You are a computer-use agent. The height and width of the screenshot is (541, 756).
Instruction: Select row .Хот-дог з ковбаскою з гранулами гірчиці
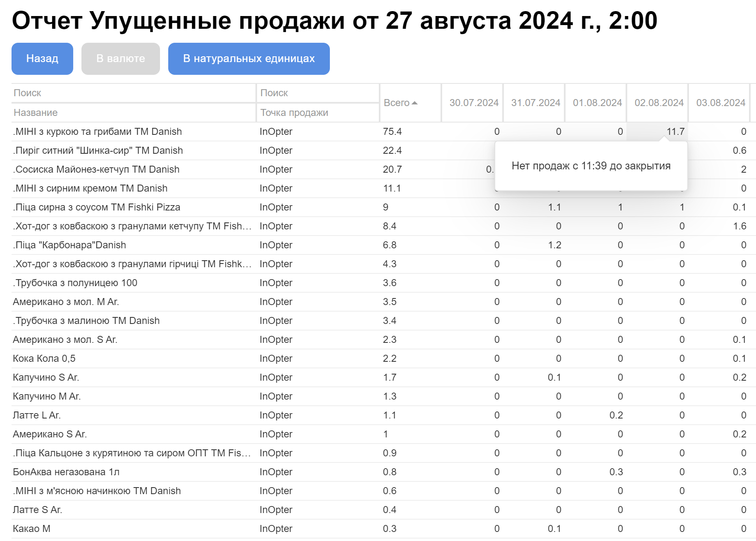point(383,264)
